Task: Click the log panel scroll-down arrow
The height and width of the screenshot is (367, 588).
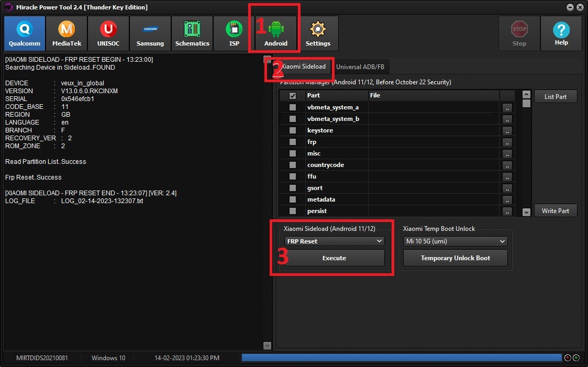Action: click(267, 346)
